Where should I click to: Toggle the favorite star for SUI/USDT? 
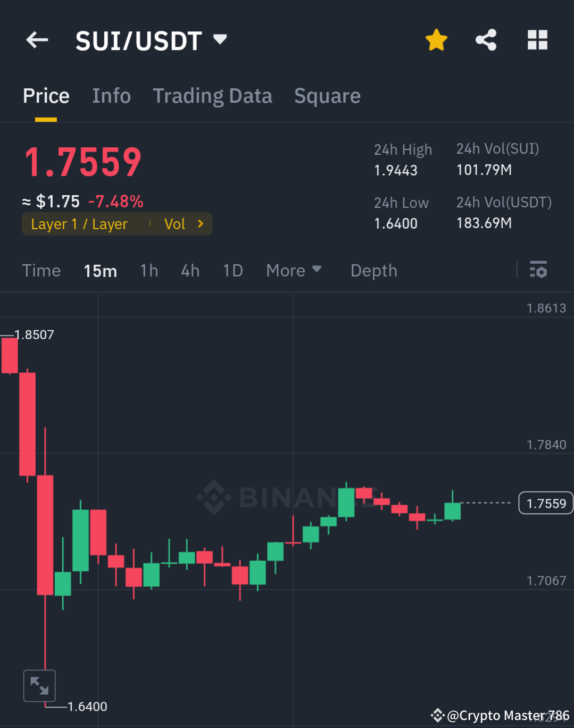click(x=436, y=40)
